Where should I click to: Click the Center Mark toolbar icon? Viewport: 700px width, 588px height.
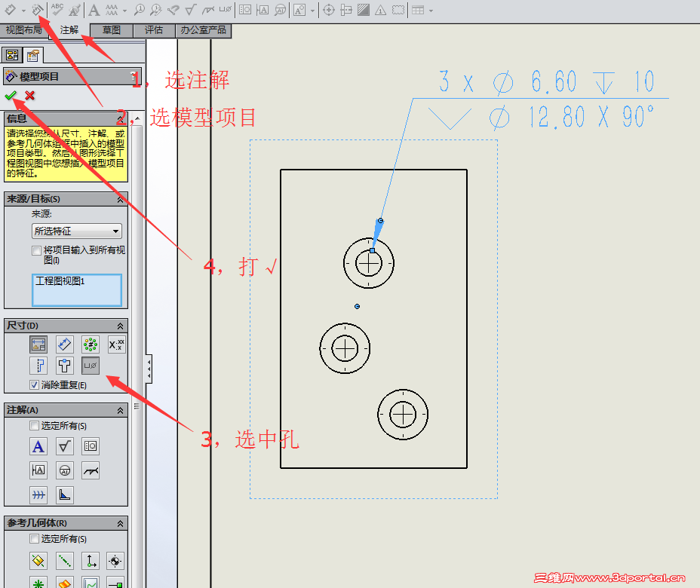(x=329, y=10)
